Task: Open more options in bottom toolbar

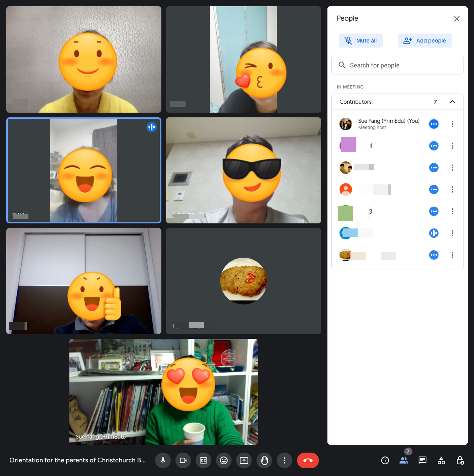Action: coord(285,460)
